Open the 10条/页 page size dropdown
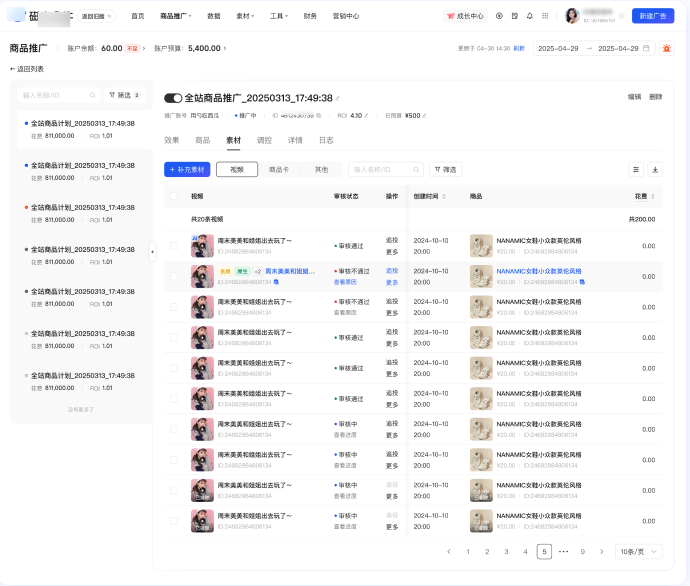690x586 pixels. (639, 552)
